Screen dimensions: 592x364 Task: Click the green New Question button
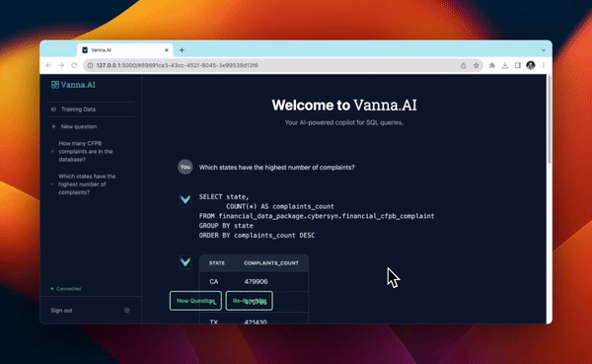coord(195,301)
